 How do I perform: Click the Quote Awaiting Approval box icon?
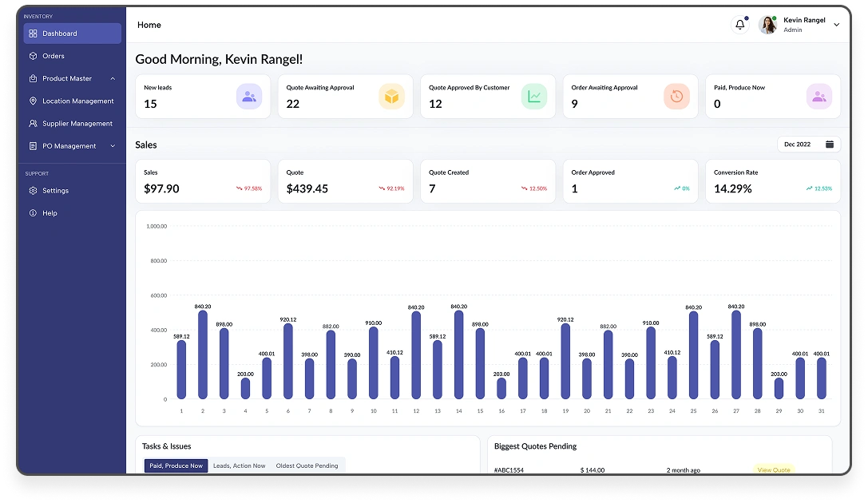[x=391, y=97]
